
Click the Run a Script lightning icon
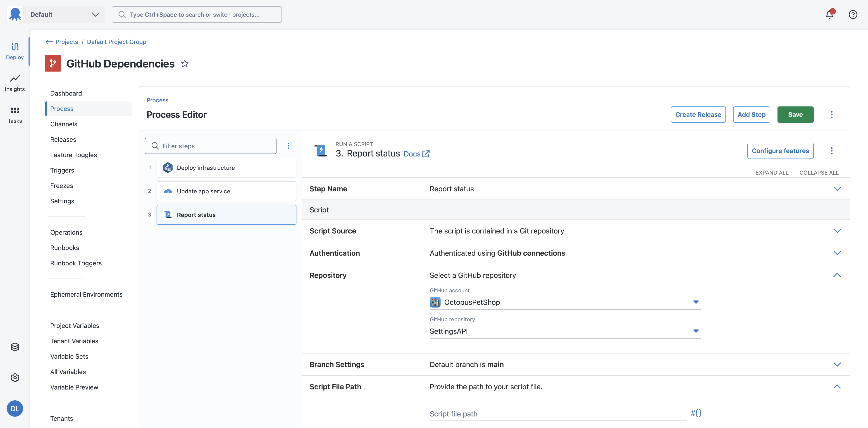click(x=320, y=150)
